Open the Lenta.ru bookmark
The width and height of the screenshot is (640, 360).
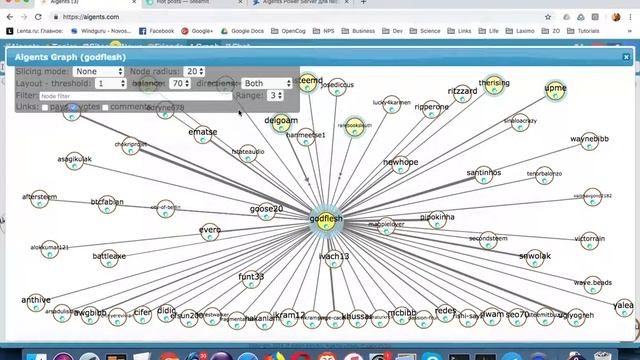(35, 31)
